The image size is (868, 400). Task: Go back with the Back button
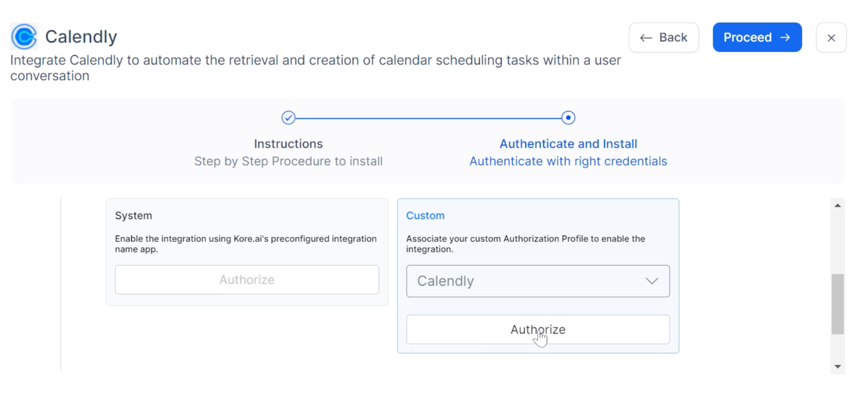pos(663,37)
